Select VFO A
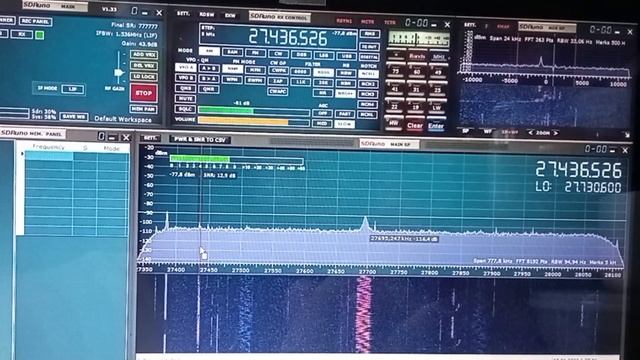 tap(185, 67)
